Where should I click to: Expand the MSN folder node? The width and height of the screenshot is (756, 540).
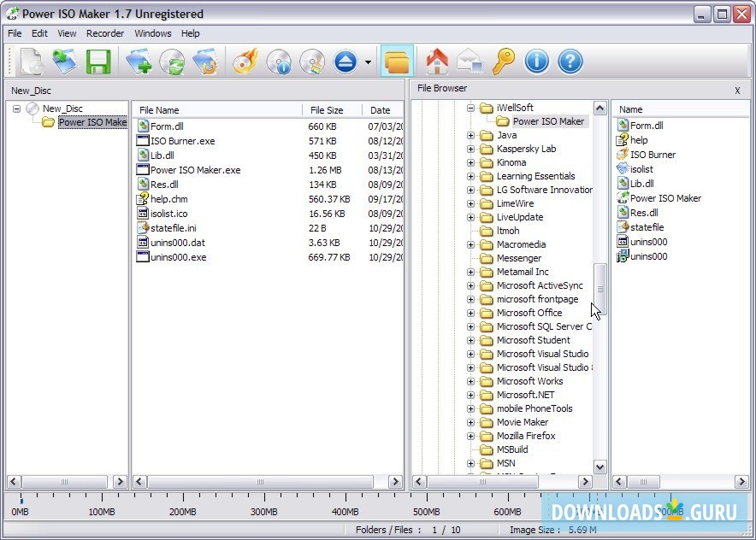pos(470,463)
